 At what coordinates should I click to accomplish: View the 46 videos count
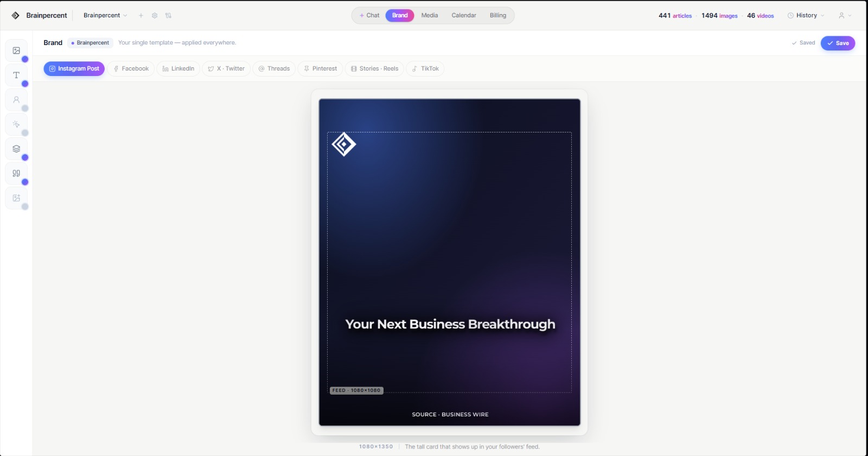[760, 15]
